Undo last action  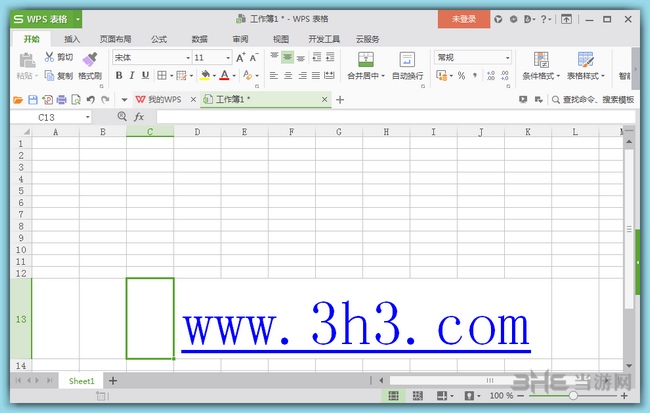click(91, 100)
